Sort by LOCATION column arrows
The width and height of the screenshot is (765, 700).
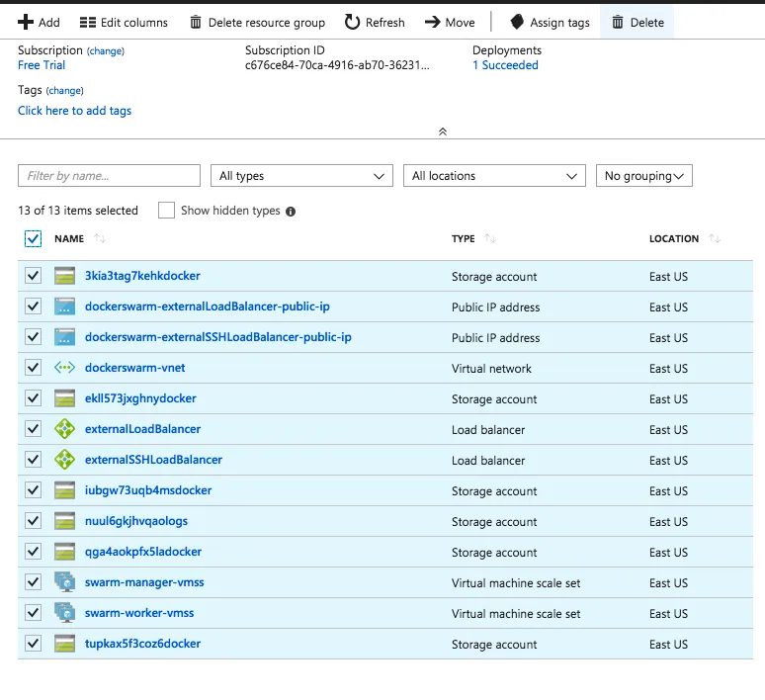point(715,238)
